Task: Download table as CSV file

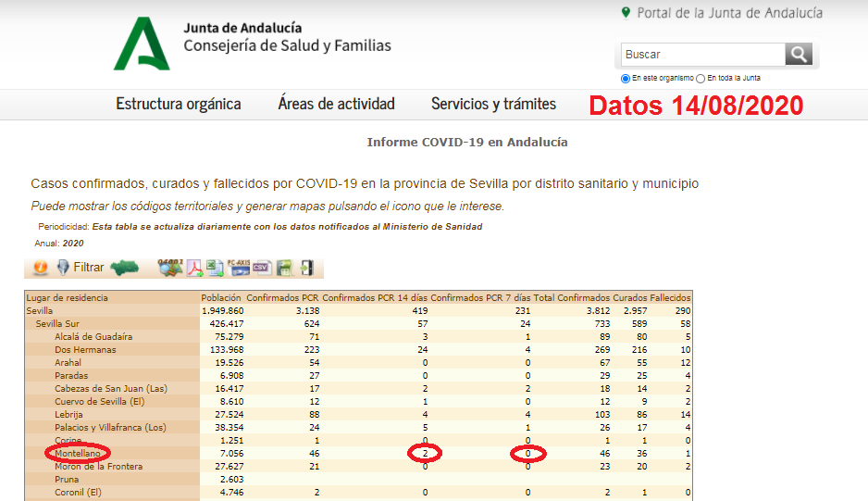Action: coord(261,268)
